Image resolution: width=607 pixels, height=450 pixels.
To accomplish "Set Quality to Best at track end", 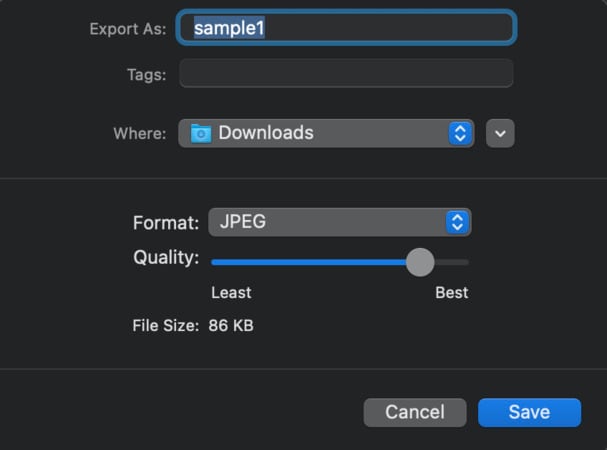I will [x=467, y=262].
